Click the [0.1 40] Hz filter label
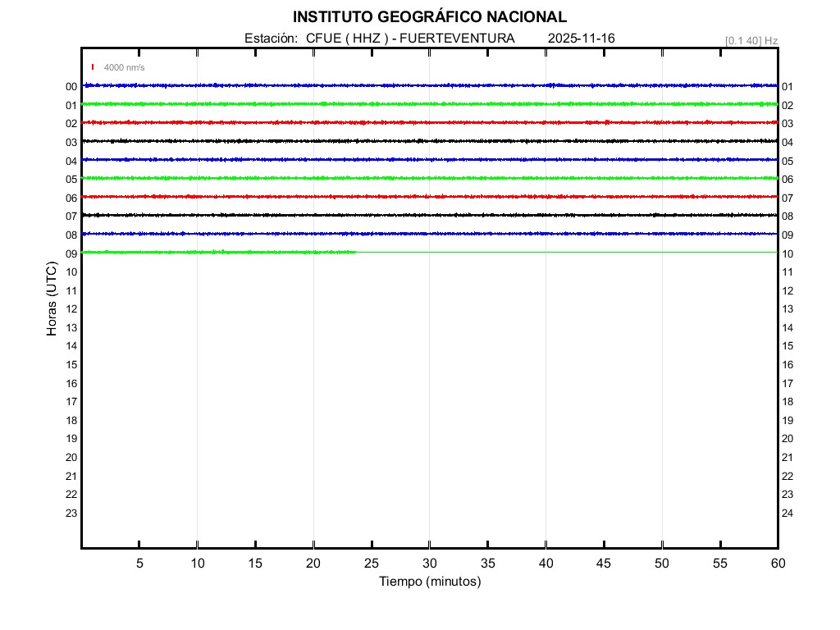This screenshot has width=840, height=630. coord(751,40)
